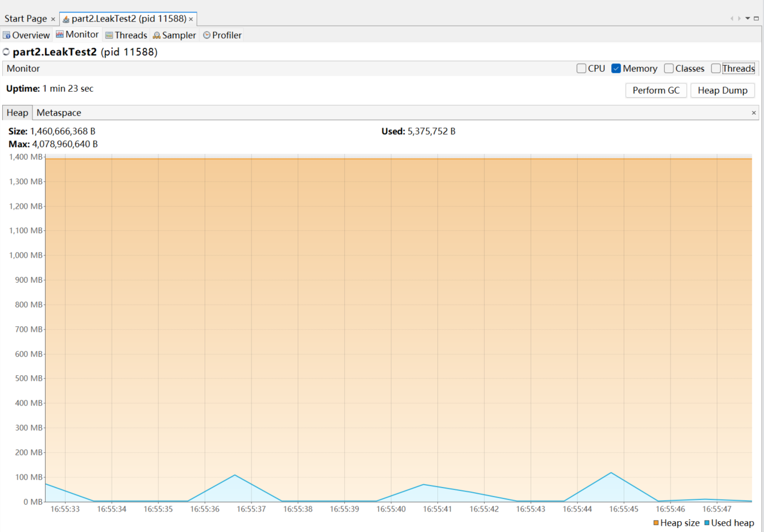The height and width of the screenshot is (532, 764).
Task: Click the Heap size orange legend swatch
Action: point(656,523)
